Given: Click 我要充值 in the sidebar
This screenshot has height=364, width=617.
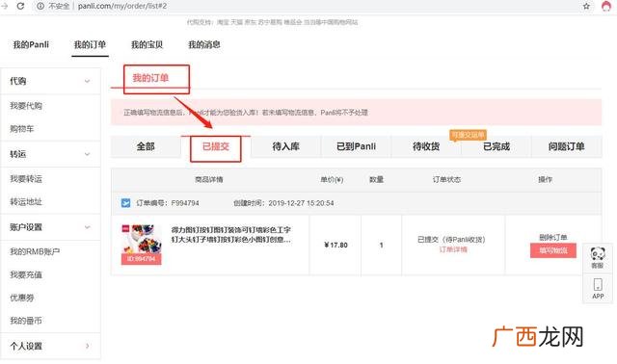Looking at the screenshot, I should pos(26,274).
